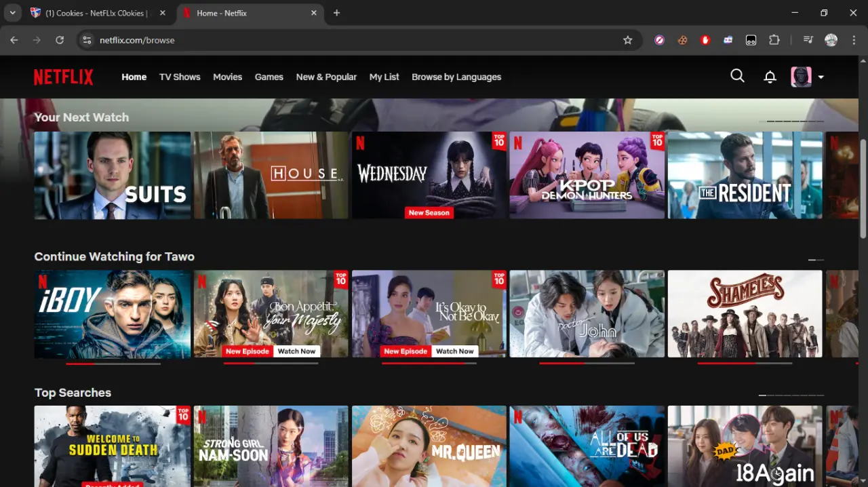Bookmark this page with the star

point(628,40)
